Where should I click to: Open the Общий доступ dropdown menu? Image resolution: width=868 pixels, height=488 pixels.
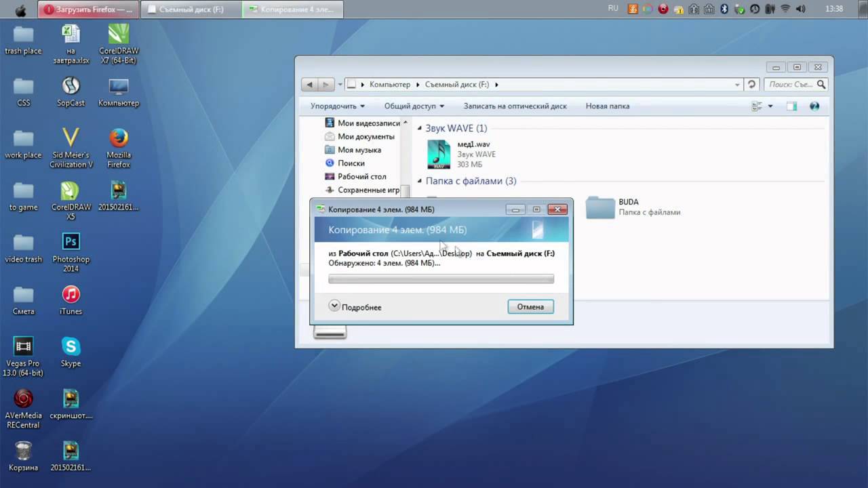[414, 106]
